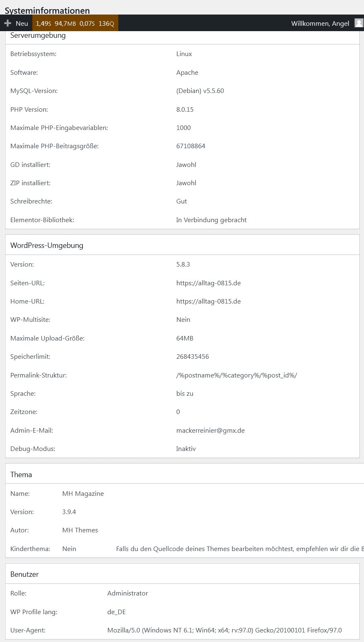Click the Elementor-Bibliothek connection status
The image size is (364, 642).
point(211,220)
